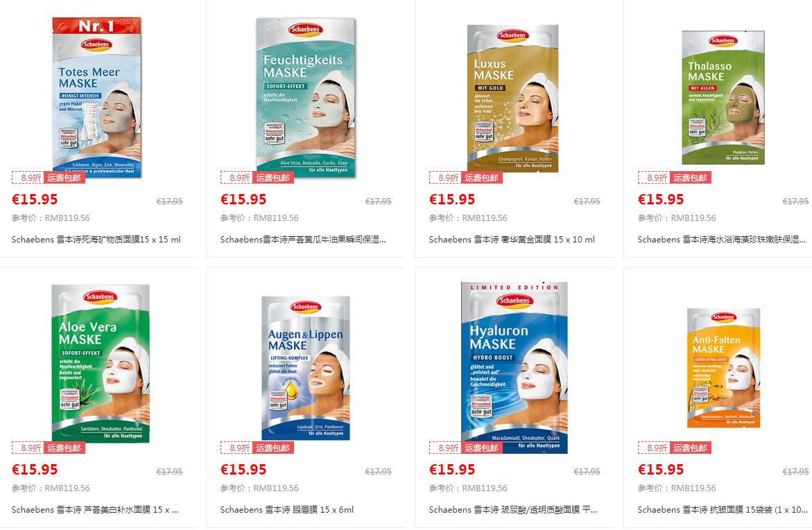
Task: Click the 眼唇膜 15 x 6ml title link
Action: 287,510
